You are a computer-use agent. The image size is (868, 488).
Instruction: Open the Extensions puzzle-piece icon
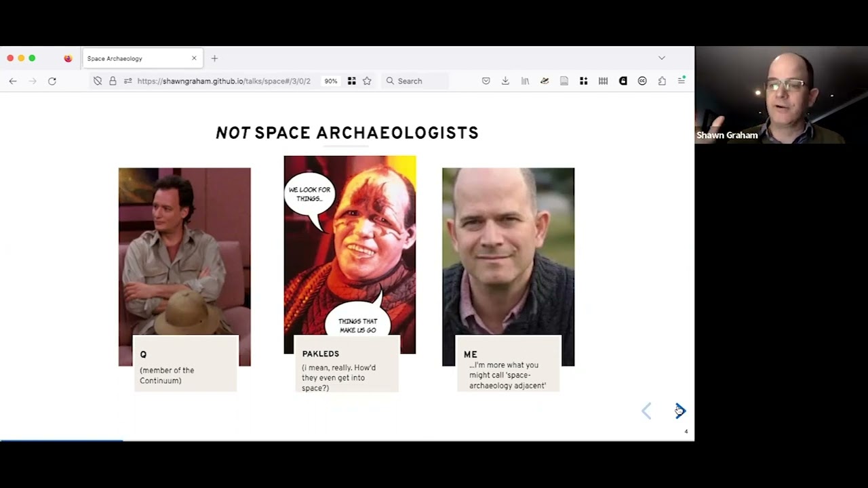pyautogui.click(x=662, y=81)
